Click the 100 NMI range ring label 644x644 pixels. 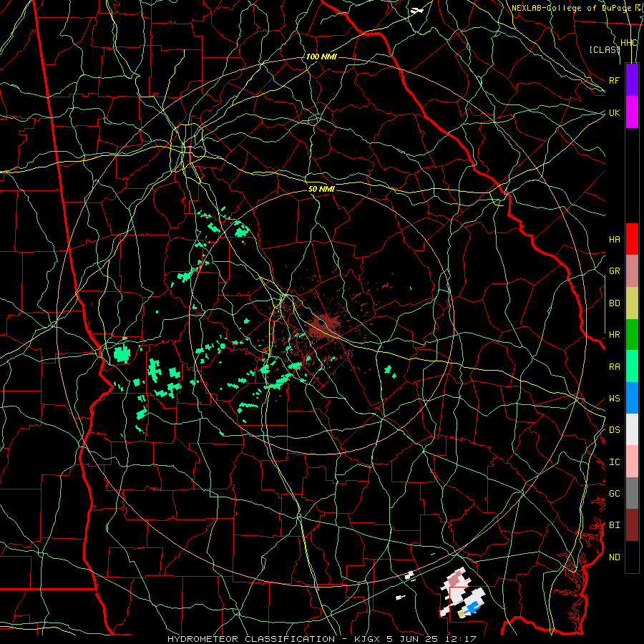(x=321, y=57)
